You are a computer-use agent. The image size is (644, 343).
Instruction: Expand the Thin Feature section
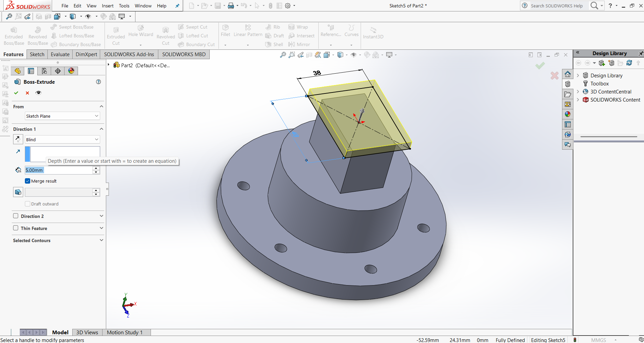[x=101, y=228]
